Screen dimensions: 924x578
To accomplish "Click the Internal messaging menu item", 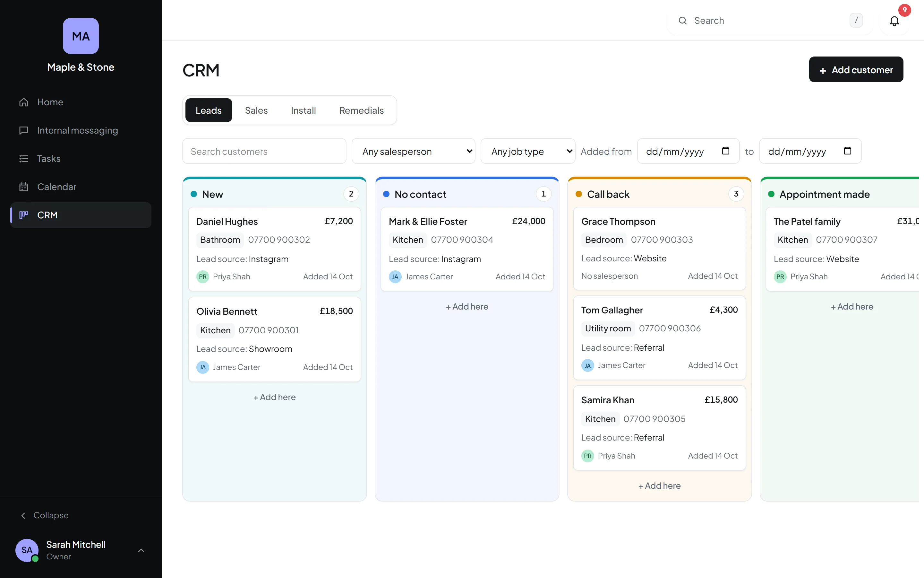I will coord(81,130).
